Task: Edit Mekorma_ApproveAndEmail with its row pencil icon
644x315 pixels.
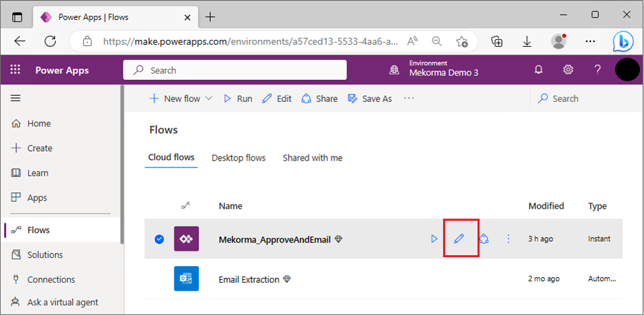Action: (x=459, y=238)
